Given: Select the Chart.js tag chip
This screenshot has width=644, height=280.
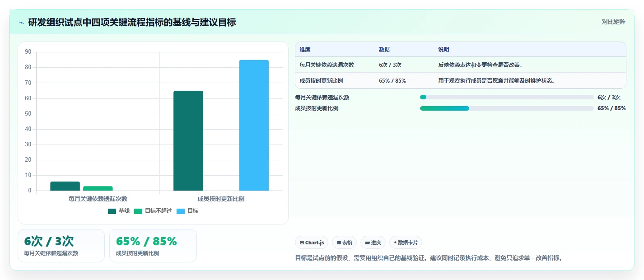Looking at the screenshot, I should click(x=312, y=243).
